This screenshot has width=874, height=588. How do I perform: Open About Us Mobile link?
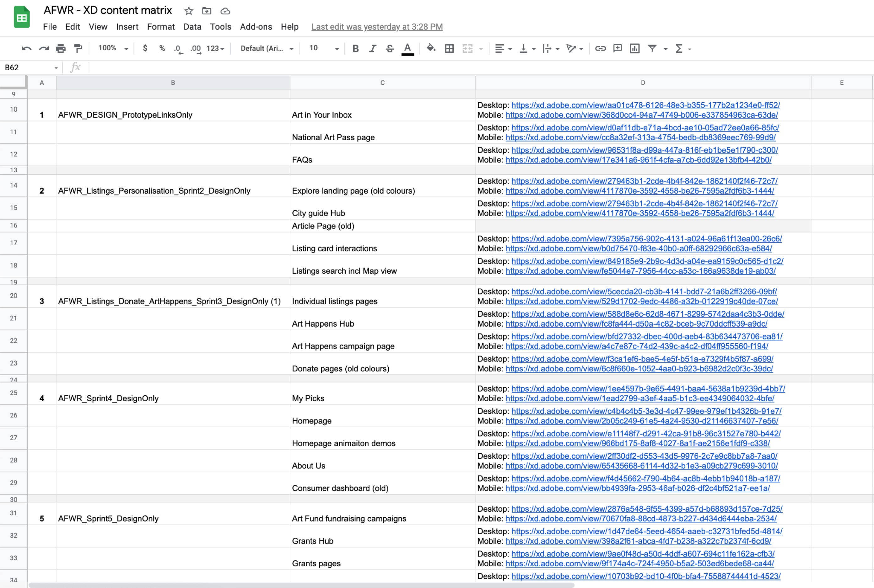pyautogui.click(x=642, y=466)
